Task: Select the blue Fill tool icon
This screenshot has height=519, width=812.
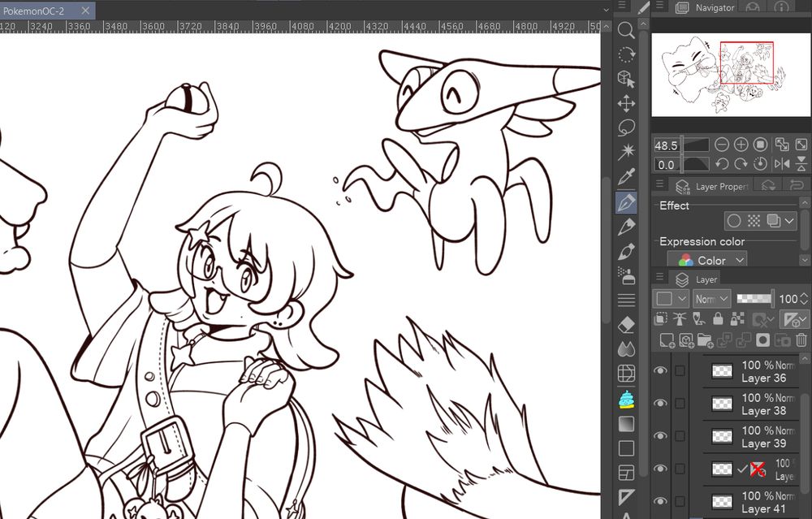Action: tap(626, 399)
